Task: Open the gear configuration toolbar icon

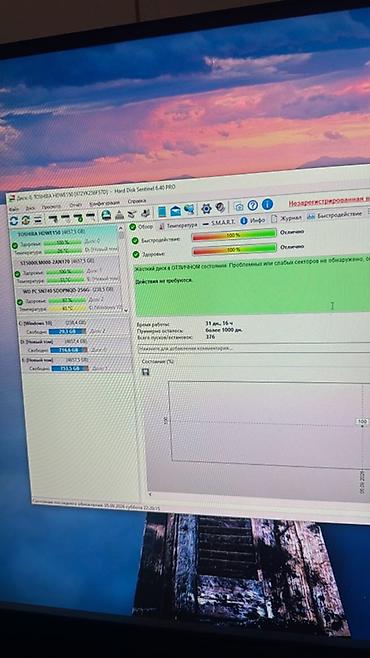Action: (206, 208)
